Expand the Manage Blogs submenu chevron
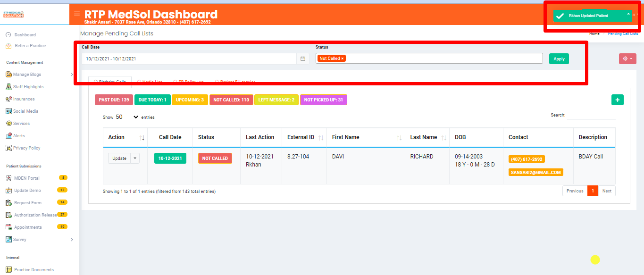The image size is (644, 275). (72, 75)
